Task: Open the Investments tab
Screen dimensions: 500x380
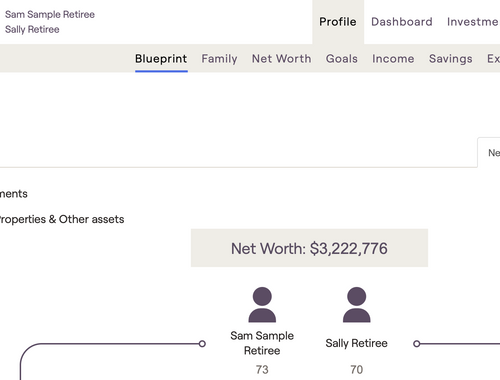Action: tap(473, 22)
